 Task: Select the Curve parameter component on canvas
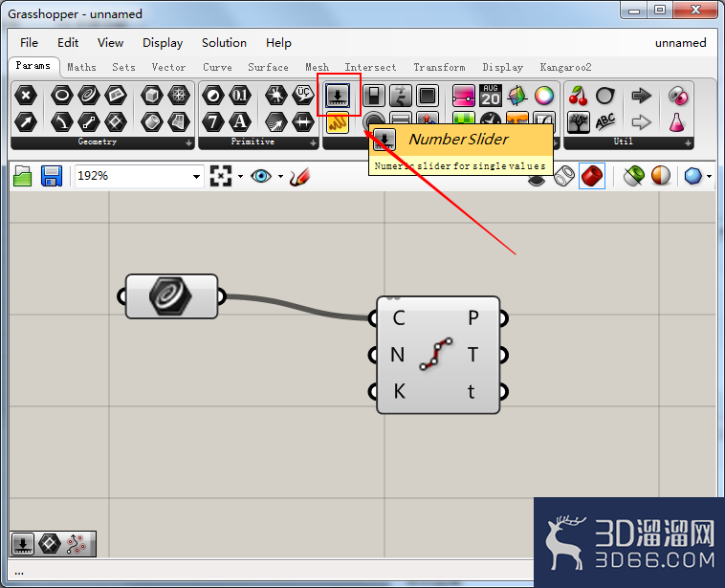pyautogui.click(x=171, y=296)
